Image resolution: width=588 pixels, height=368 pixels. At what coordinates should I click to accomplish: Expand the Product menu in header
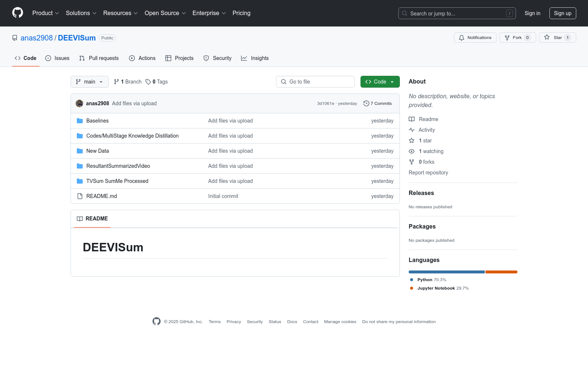coord(46,13)
